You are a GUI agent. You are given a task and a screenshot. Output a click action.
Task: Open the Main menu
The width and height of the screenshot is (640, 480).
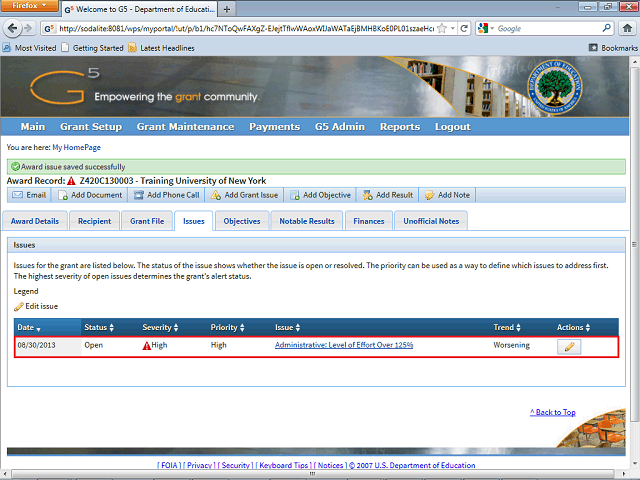click(33, 127)
